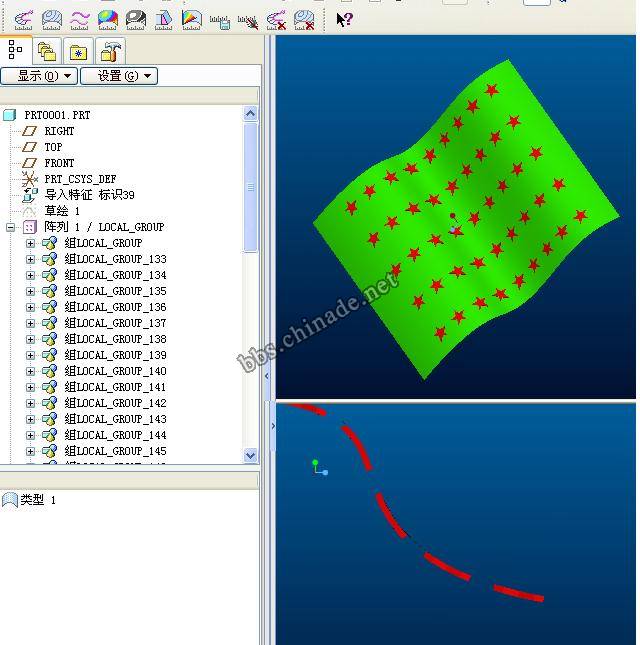Open the 设置 dropdown menu
The image size is (640, 645).
118,76
